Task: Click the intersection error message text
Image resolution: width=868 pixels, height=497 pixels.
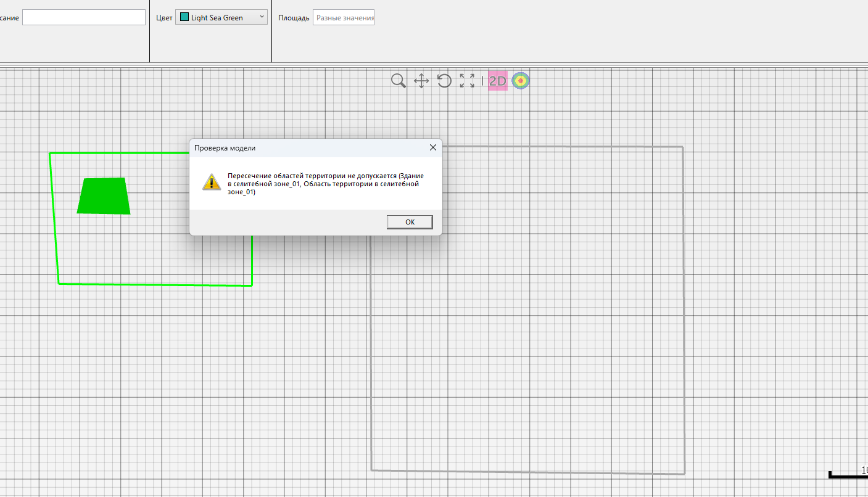Action: tap(325, 184)
